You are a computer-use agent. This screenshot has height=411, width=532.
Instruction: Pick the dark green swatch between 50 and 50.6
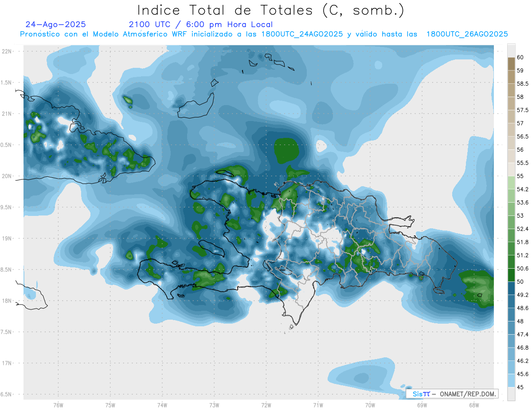click(511, 275)
